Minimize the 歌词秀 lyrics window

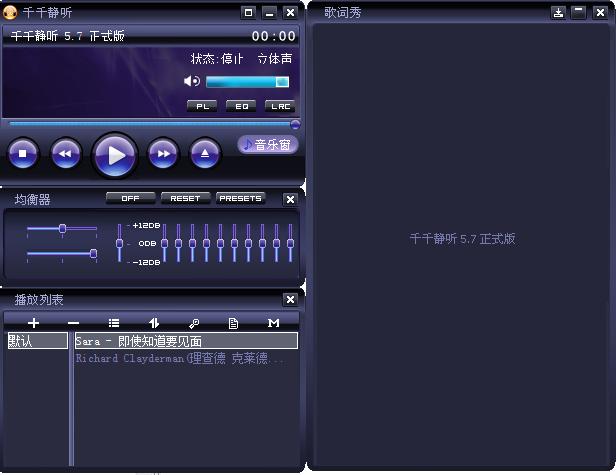point(579,13)
